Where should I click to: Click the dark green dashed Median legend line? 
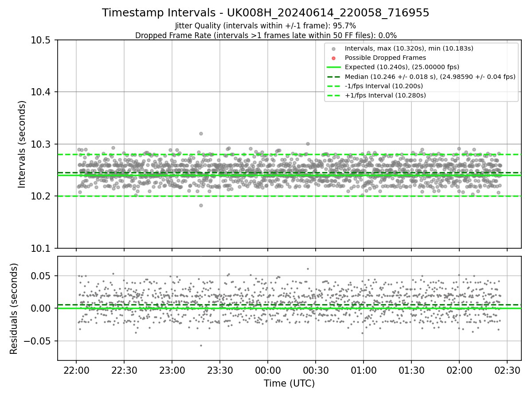point(334,77)
